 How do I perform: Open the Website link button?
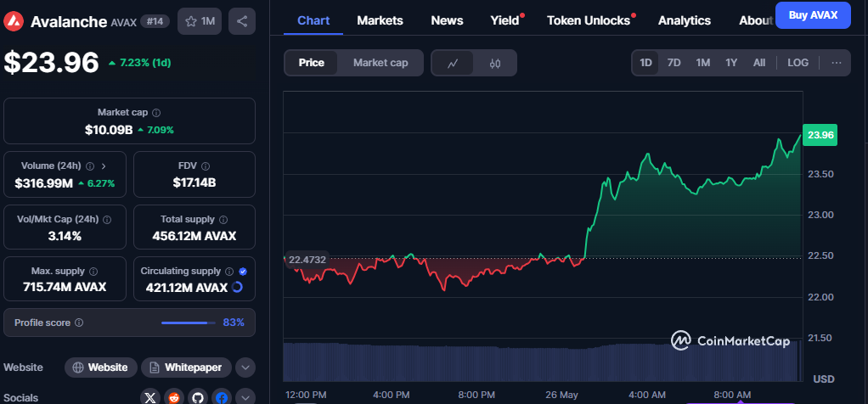101,368
